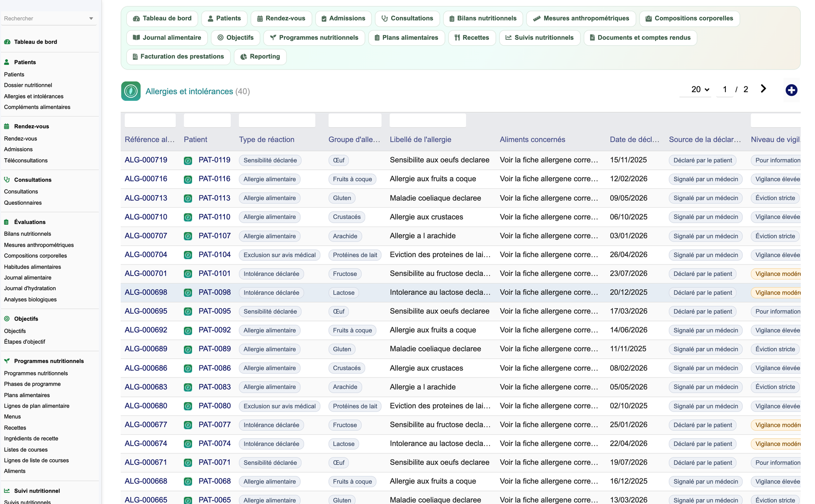Open sidebar Journal d'hydratation link

(30, 288)
